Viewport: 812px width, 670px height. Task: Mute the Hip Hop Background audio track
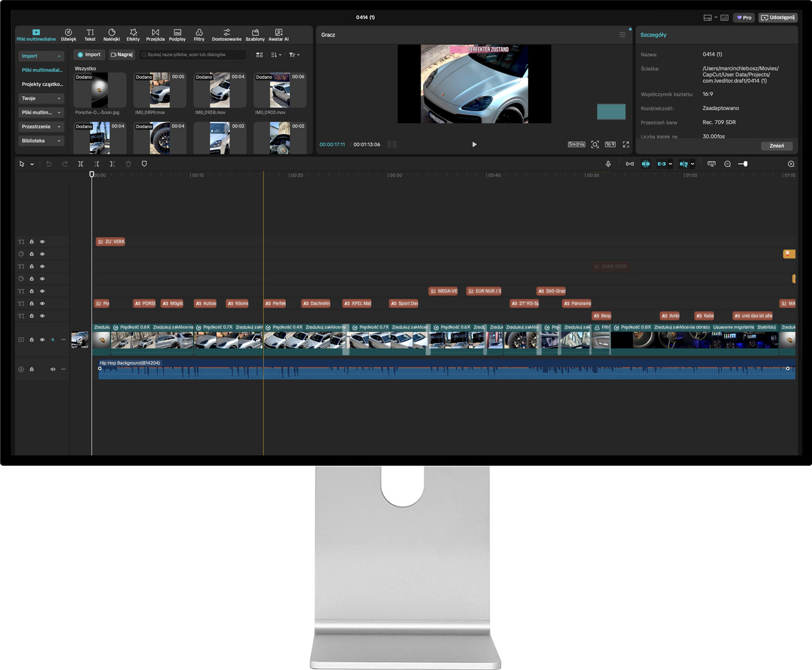pyautogui.click(x=52, y=369)
